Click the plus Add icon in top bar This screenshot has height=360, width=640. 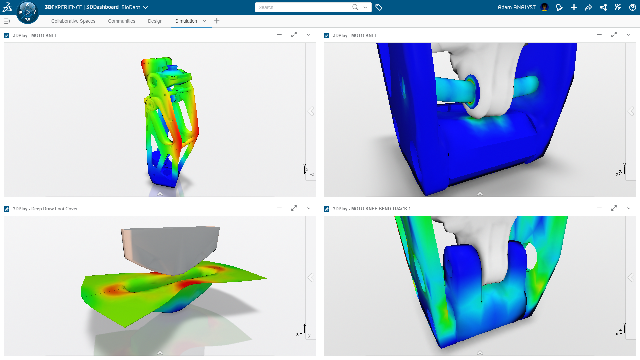(x=574, y=7)
